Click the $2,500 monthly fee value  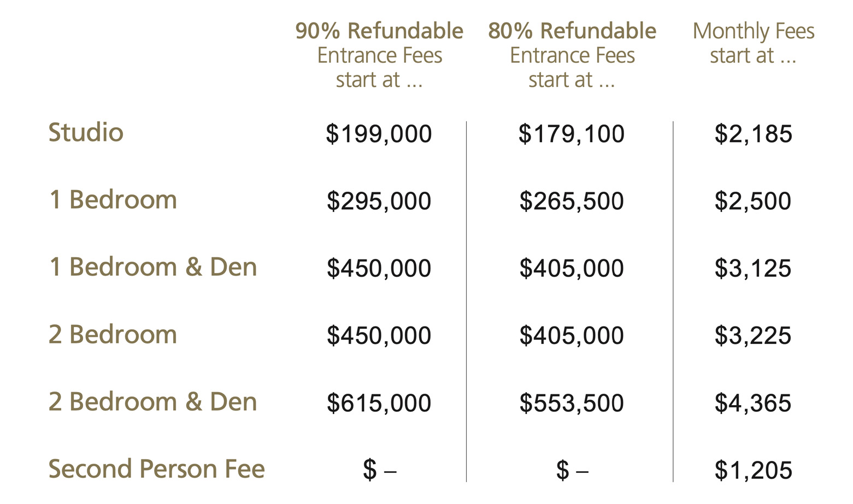(753, 201)
